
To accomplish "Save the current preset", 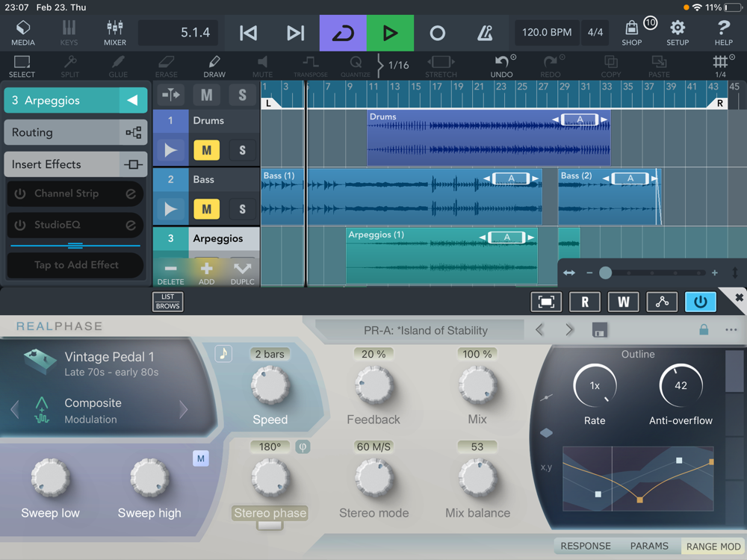I will point(599,330).
